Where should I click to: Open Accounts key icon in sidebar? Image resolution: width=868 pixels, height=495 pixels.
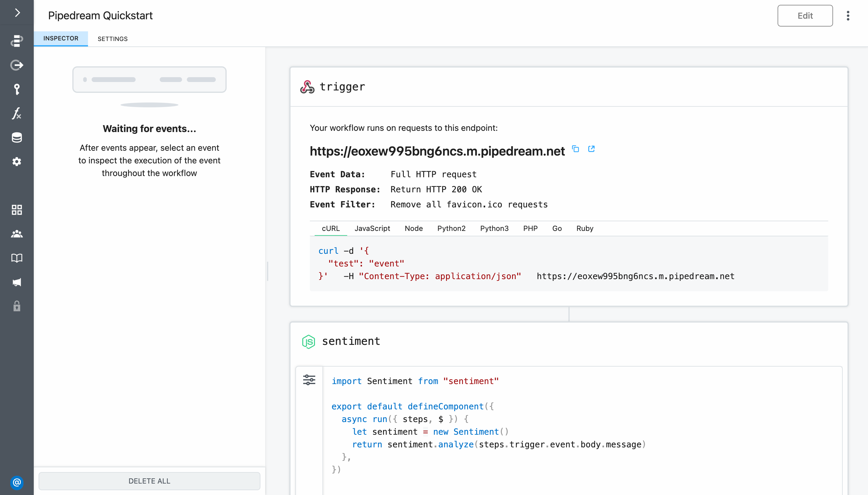pyautogui.click(x=17, y=89)
